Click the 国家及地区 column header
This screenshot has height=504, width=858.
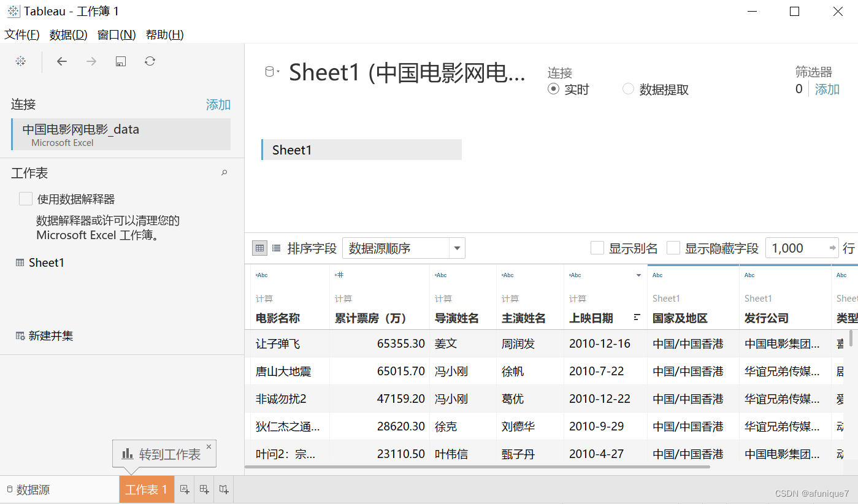pyautogui.click(x=680, y=318)
